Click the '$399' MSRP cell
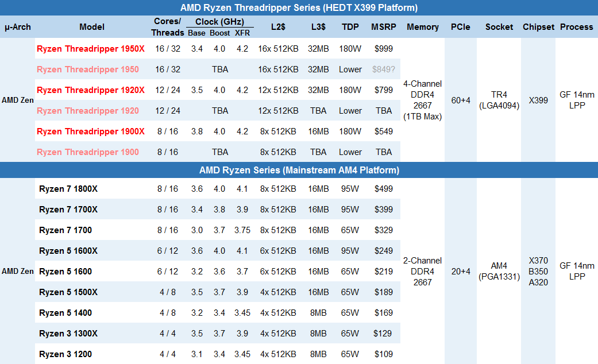598x364 pixels. point(384,210)
